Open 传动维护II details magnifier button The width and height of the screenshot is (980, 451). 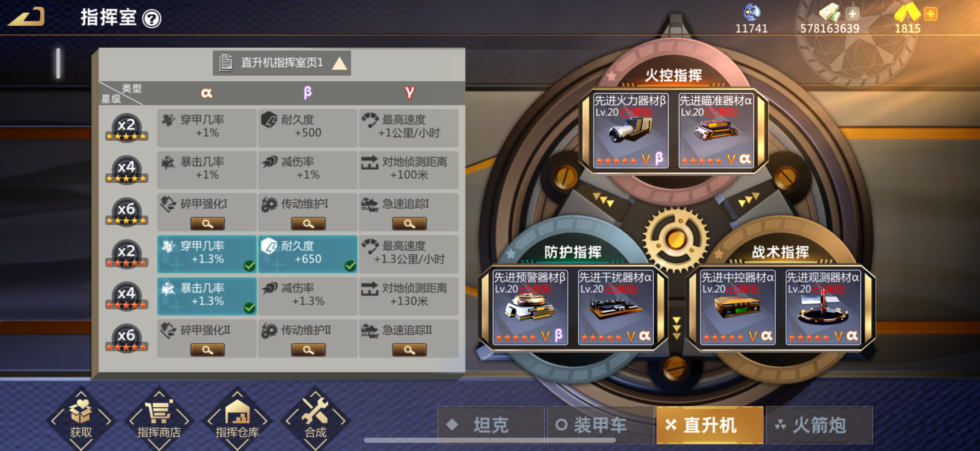click(308, 350)
